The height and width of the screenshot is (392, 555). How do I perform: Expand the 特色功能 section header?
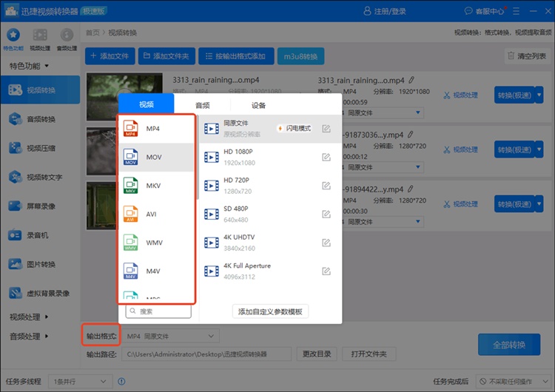pyautogui.click(x=29, y=66)
